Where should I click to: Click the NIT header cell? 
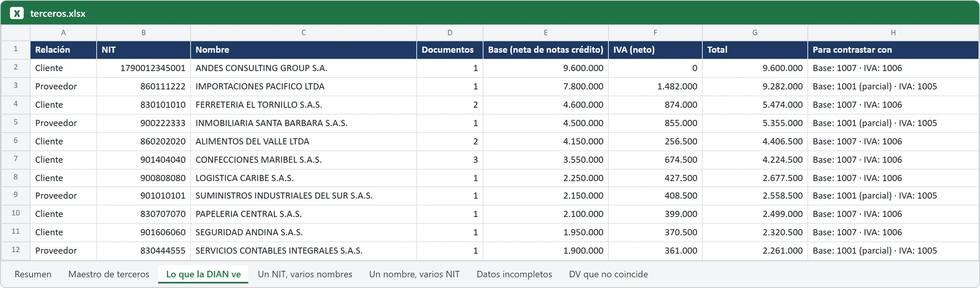(143, 50)
